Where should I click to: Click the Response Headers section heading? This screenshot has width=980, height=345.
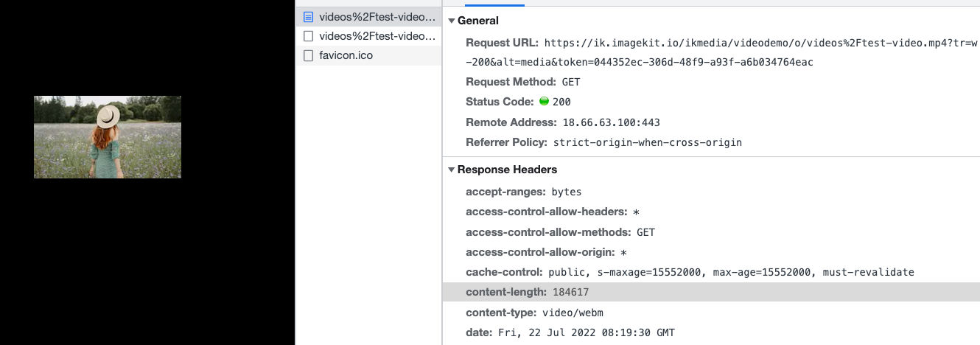click(x=507, y=170)
